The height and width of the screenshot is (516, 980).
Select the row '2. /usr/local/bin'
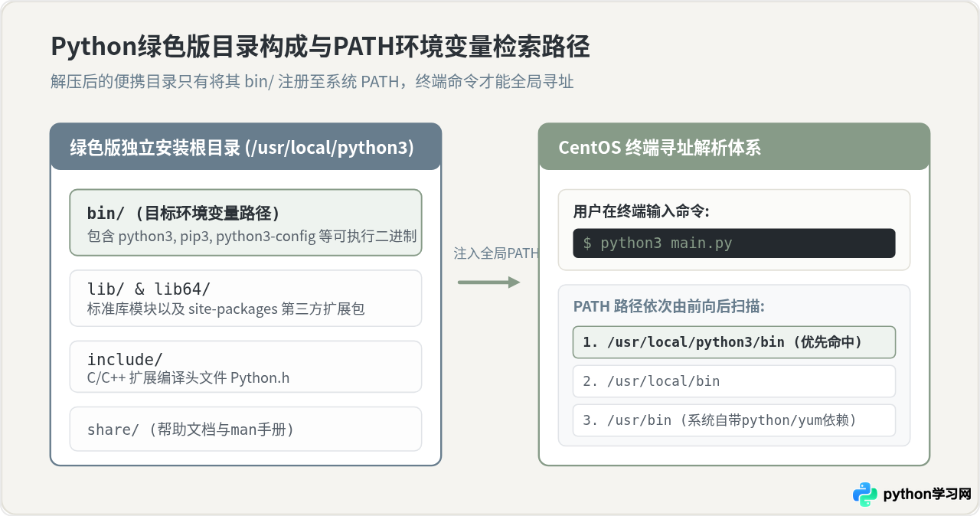(x=734, y=381)
